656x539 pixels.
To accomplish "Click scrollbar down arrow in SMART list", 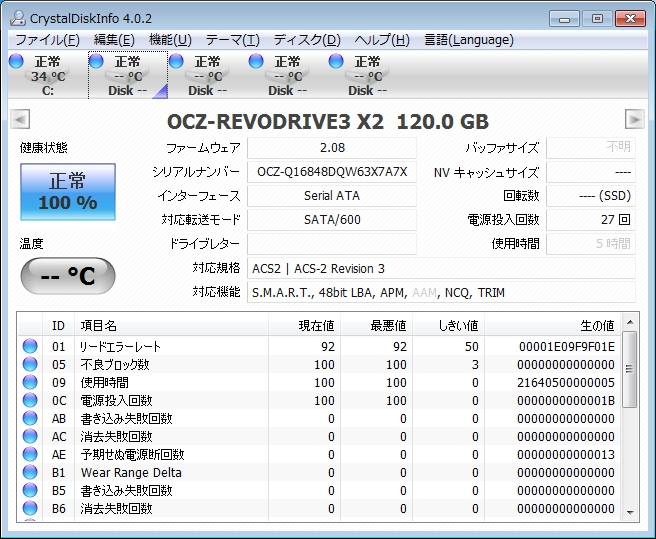I will (630, 513).
